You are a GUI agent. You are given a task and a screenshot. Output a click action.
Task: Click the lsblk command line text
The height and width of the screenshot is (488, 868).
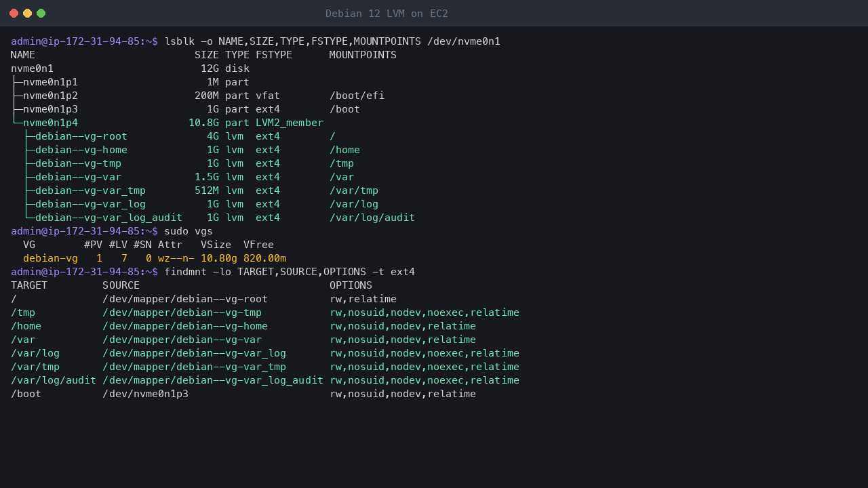pos(332,41)
